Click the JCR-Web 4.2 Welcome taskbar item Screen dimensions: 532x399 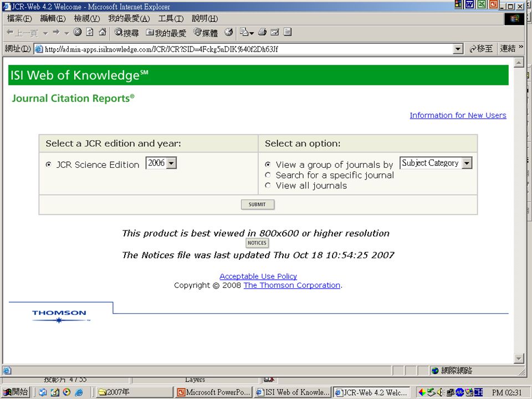point(371,392)
